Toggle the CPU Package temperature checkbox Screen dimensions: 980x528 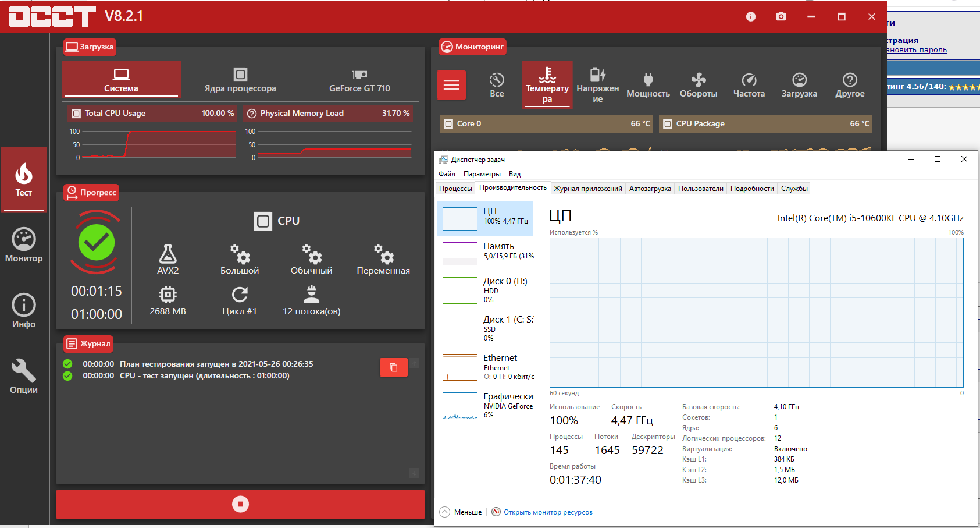coord(668,124)
